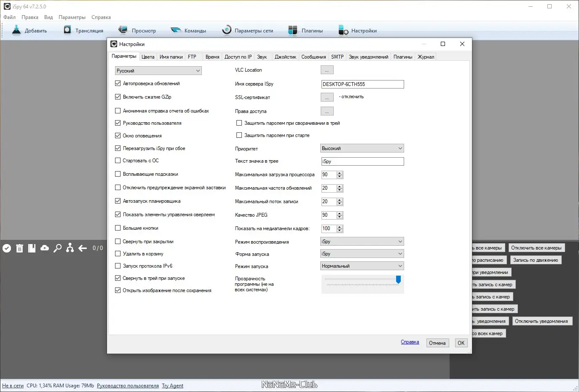This screenshot has width=579, height=392.
Task: Switch to the Имя папки tab
Action: click(x=171, y=57)
